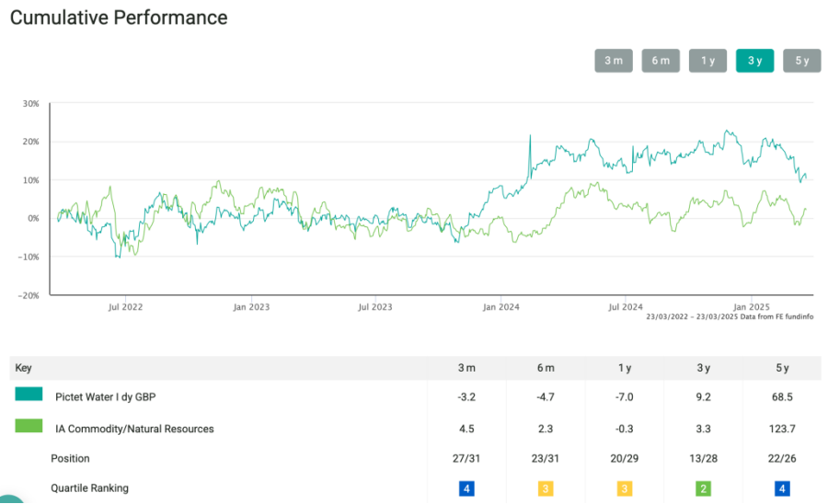Click the active 3 y period button

point(754,61)
